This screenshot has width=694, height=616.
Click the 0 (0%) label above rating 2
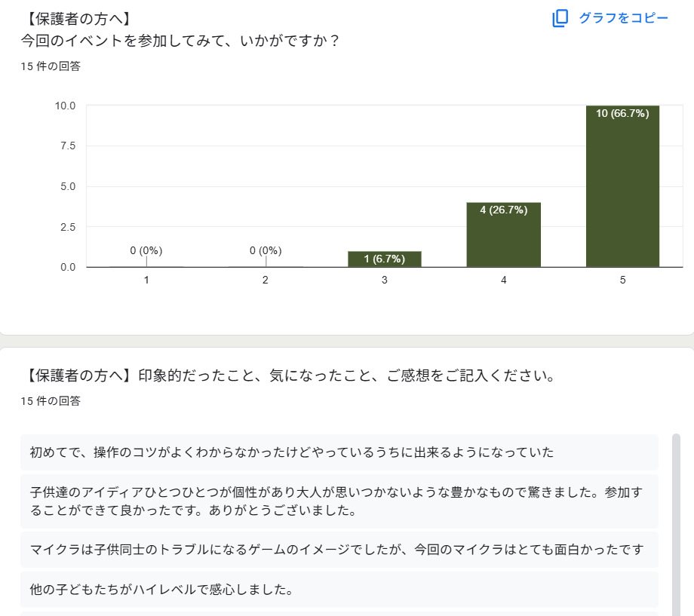tap(266, 250)
